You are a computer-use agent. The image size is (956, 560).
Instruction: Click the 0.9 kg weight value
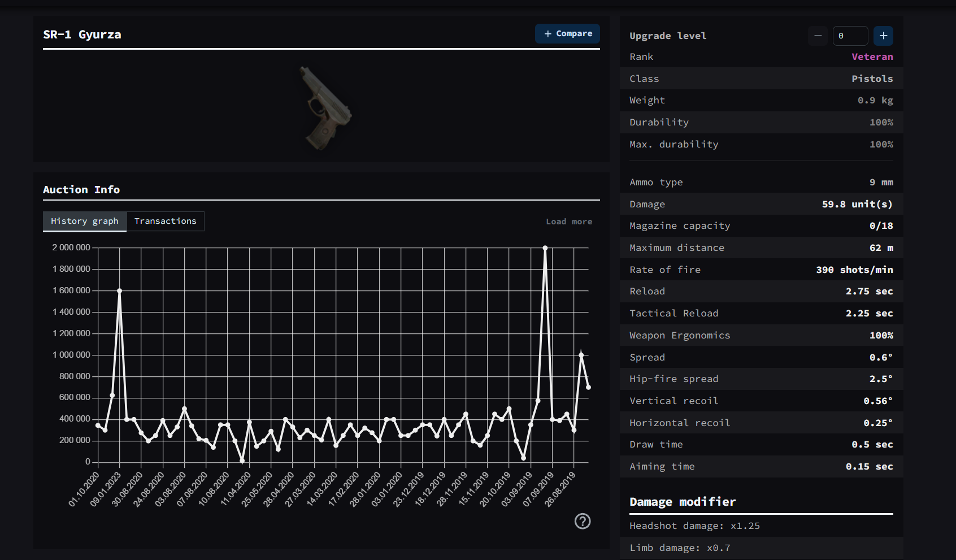(x=875, y=100)
